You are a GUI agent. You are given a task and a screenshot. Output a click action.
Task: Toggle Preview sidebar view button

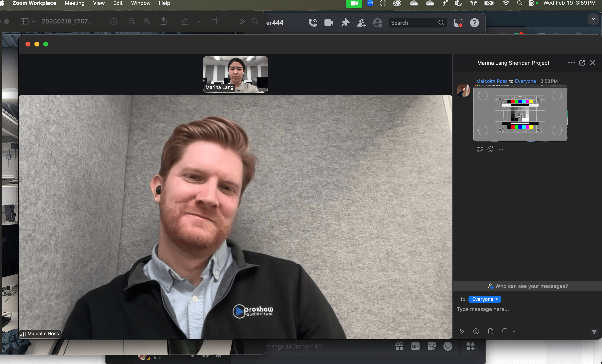point(24,21)
